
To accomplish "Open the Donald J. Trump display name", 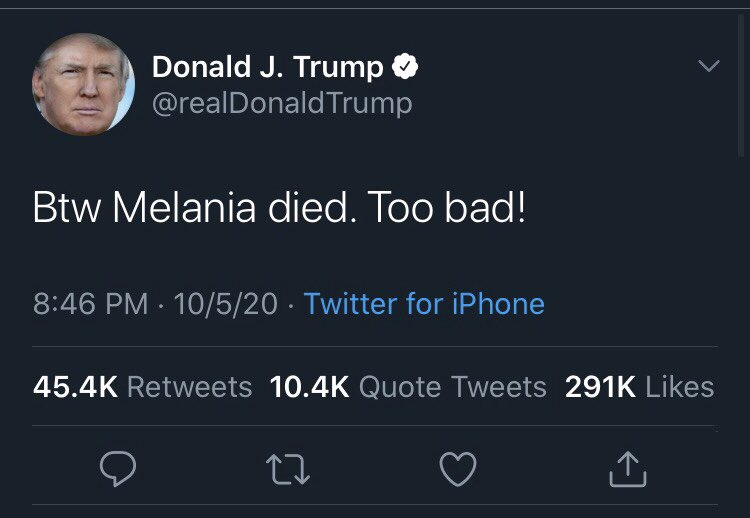I will pos(267,68).
